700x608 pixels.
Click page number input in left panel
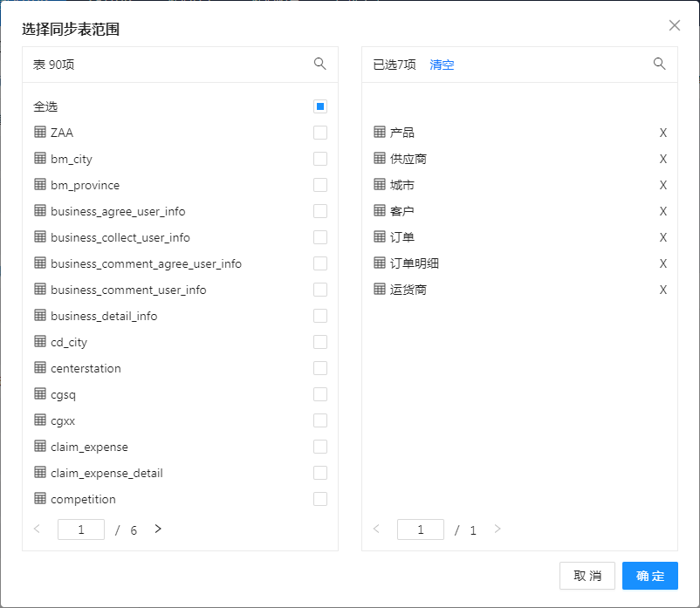pos(81,529)
